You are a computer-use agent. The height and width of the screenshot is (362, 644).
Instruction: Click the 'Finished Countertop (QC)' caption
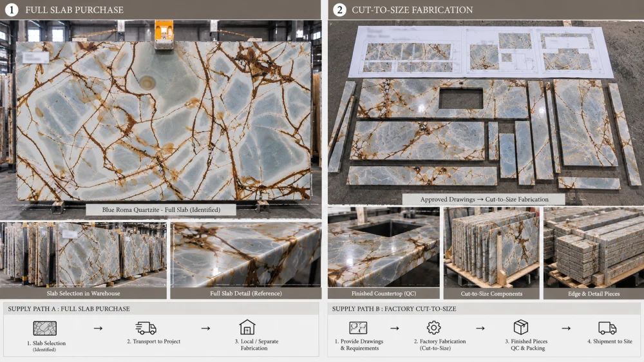click(384, 293)
